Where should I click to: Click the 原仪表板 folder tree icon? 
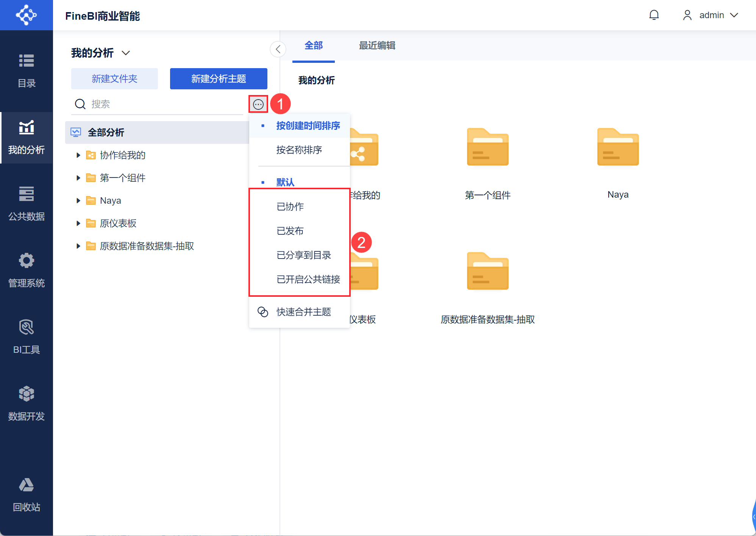click(x=91, y=223)
